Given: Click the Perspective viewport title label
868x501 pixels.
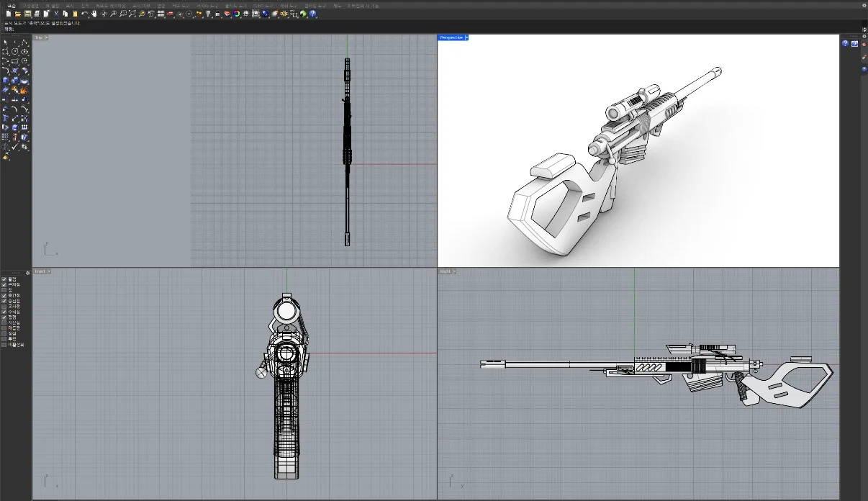Looking at the screenshot, I should click(451, 37).
